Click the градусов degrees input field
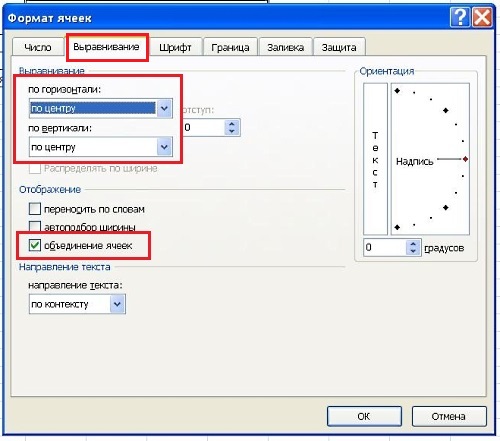Viewport: 500px width, 441px height. click(x=385, y=247)
